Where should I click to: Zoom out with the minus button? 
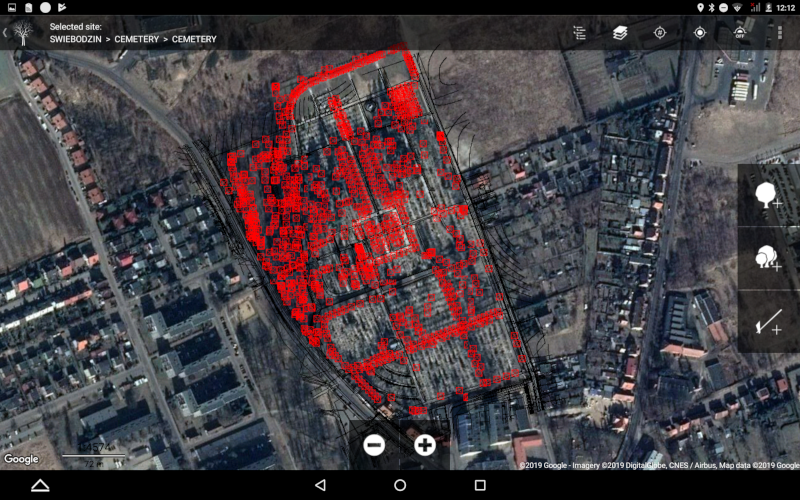pos(374,445)
